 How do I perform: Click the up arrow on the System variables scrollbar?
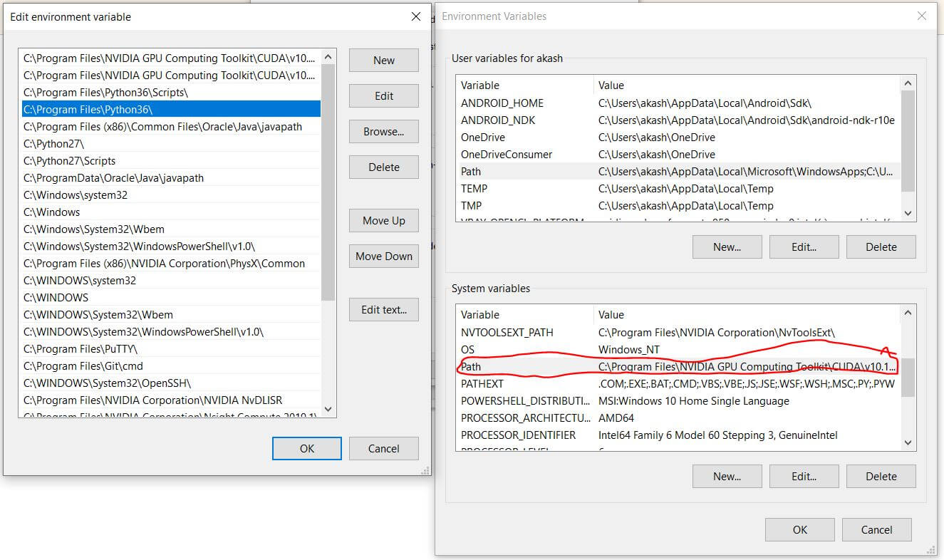click(x=908, y=312)
